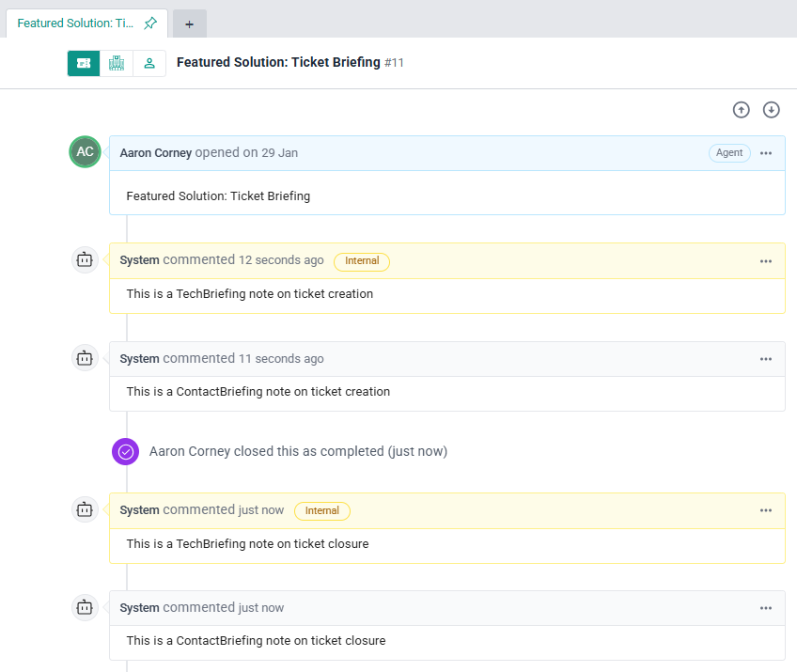Screen dimensions: 797x672
Task: Click the pin icon on the ticket tab
Action: (150, 23)
